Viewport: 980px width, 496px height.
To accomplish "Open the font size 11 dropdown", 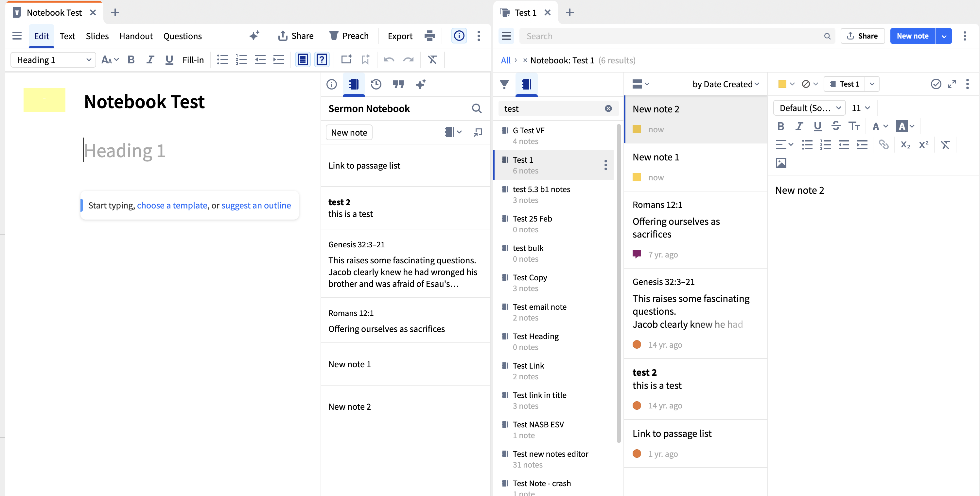I will tap(861, 108).
